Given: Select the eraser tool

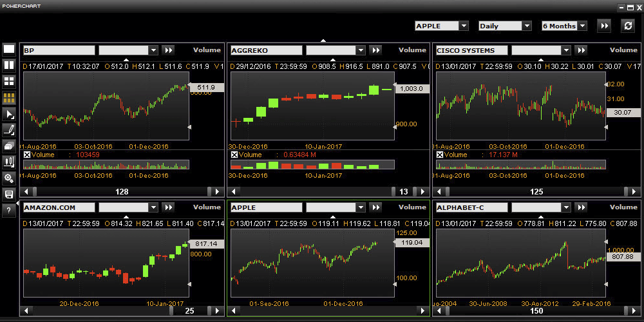Looking at the screenshot, I should [9, 146].
